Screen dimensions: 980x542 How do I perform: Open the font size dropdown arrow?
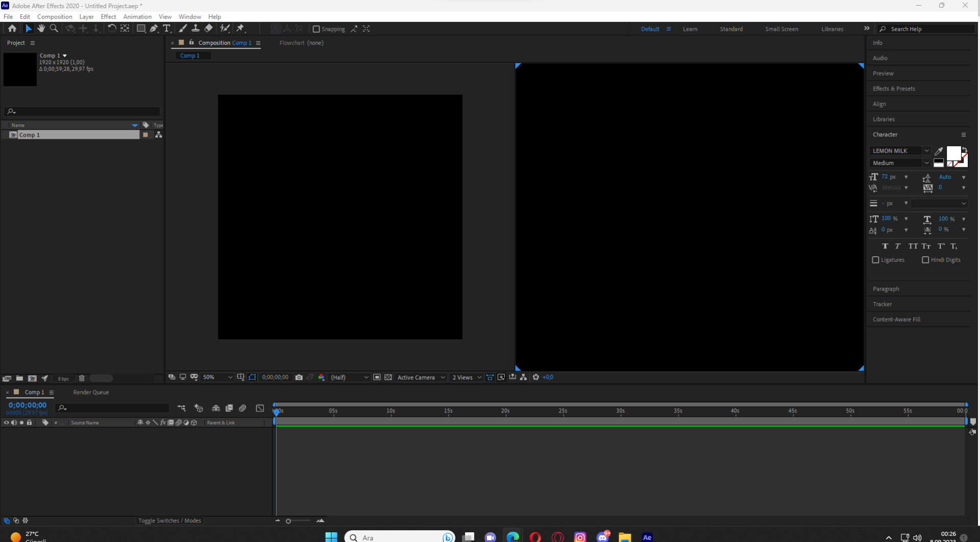pos(906,177)
